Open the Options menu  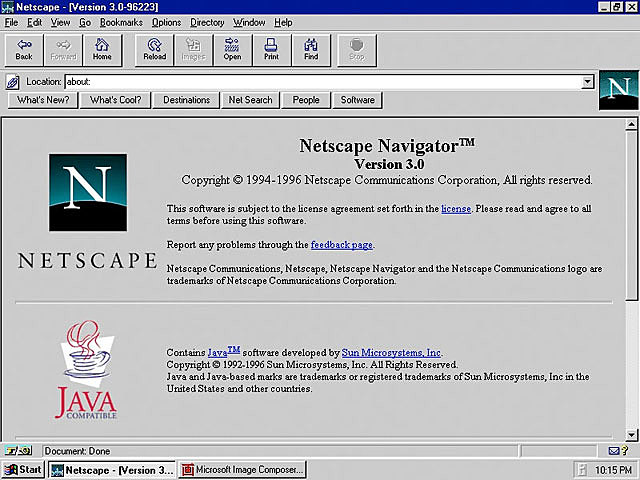click(166, 22)
